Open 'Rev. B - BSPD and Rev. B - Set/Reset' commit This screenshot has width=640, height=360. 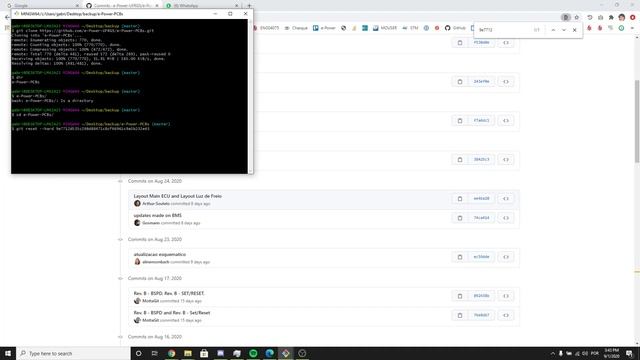(x=172, y=313)
